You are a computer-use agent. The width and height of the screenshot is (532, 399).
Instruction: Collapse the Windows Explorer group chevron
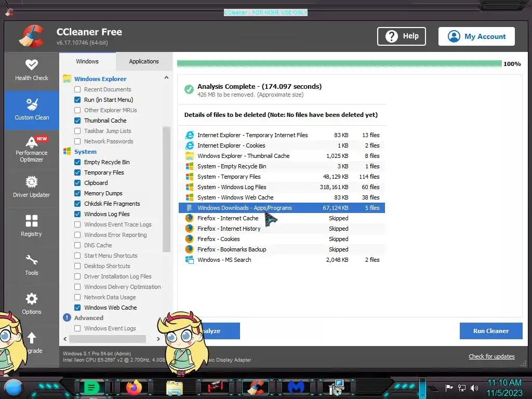click(x=166, y=78)
